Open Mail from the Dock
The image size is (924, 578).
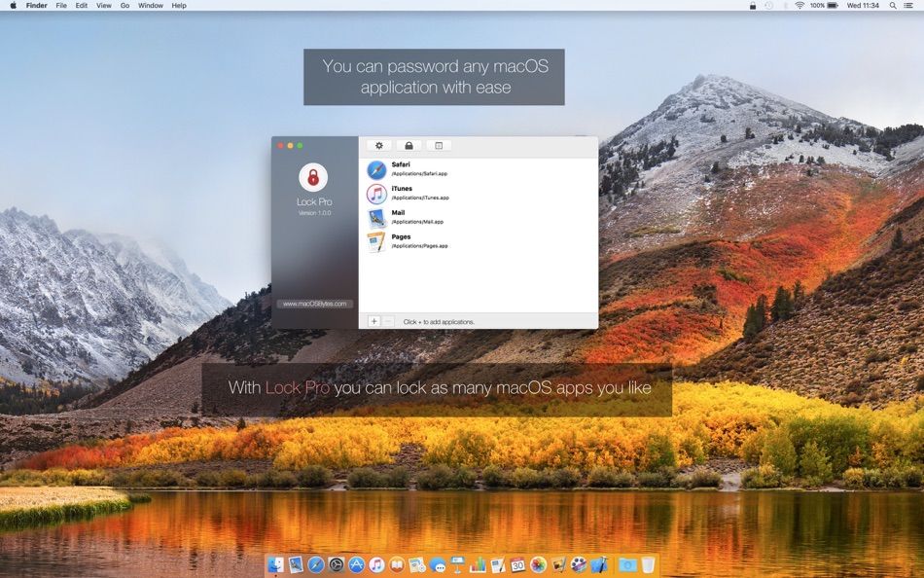tap(296, 565)
